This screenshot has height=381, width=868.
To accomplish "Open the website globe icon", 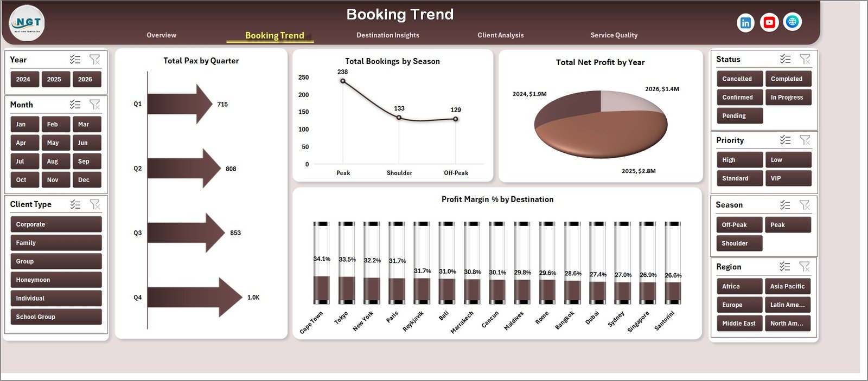I will pyautogui.click(x=793, y=22).
